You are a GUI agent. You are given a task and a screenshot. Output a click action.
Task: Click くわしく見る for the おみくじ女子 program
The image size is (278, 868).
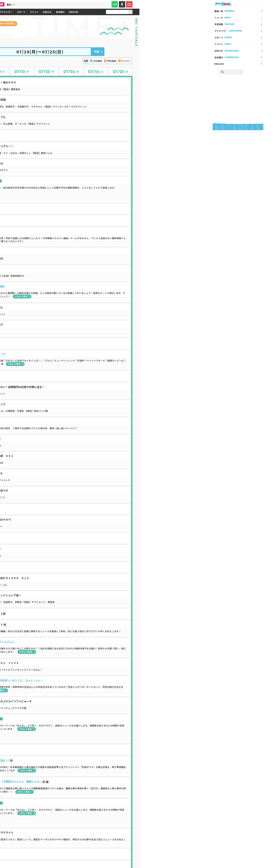[27, 771]
